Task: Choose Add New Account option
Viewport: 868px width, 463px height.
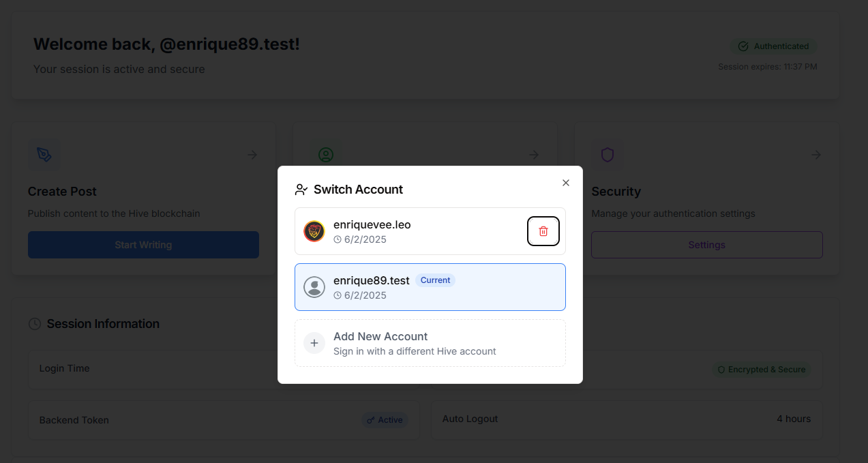Action: 430,343
